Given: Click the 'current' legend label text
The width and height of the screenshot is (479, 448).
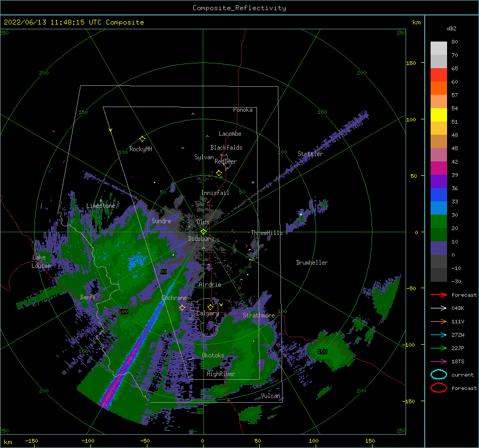Looking at the screenshot, I should click(462, 374).
